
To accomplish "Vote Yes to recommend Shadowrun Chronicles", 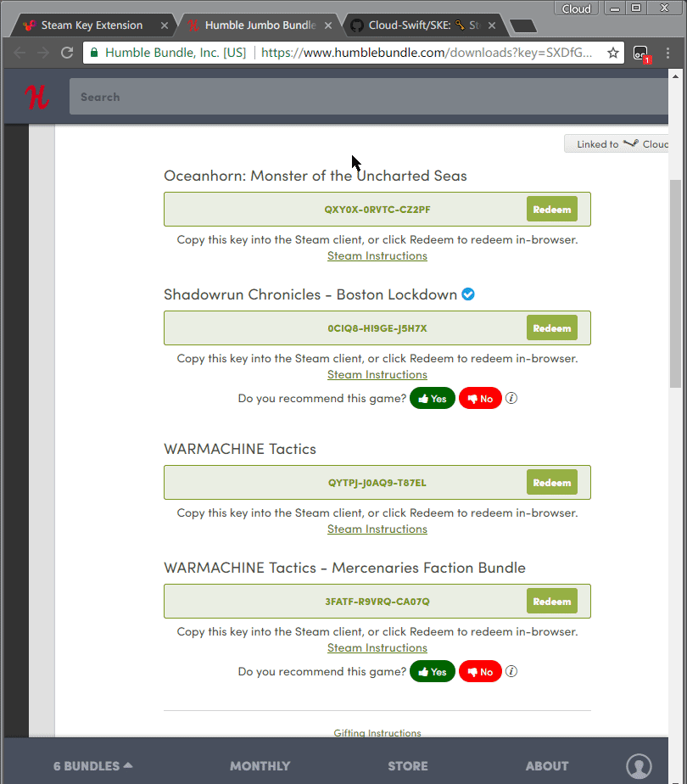I will click(433, 399).
